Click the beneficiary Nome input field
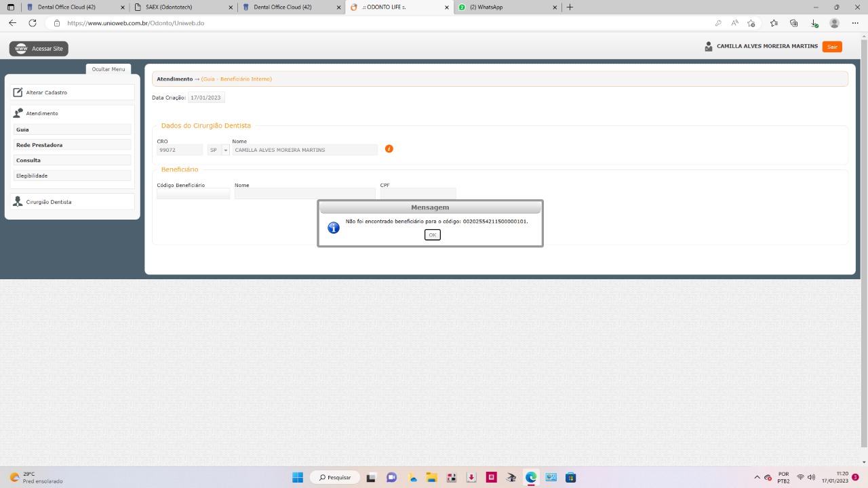The height and width of the screenshot is (488, 868). point(304,194)
